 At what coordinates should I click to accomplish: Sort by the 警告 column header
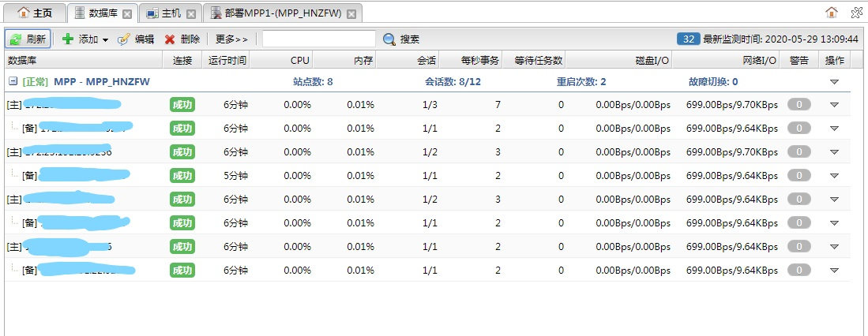pos(798,60)
